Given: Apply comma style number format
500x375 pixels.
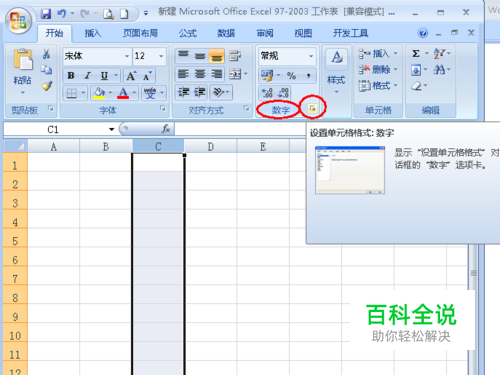Looking at the screenshot, I should (x=309, y=76).
